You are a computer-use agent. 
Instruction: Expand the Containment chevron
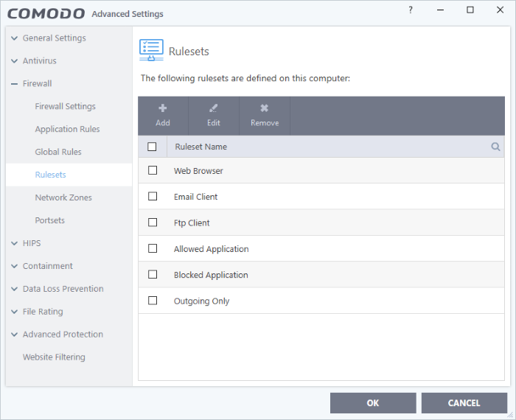click(x=14, y=266)
